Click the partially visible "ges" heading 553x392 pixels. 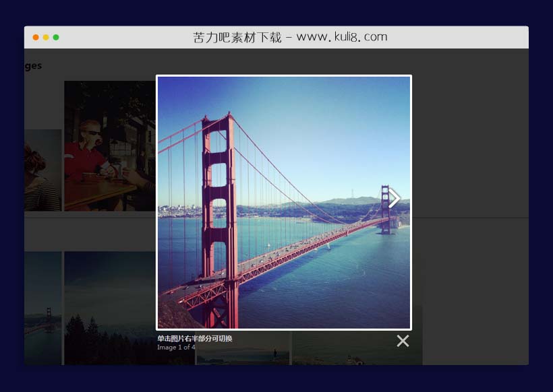pos(32,65)
